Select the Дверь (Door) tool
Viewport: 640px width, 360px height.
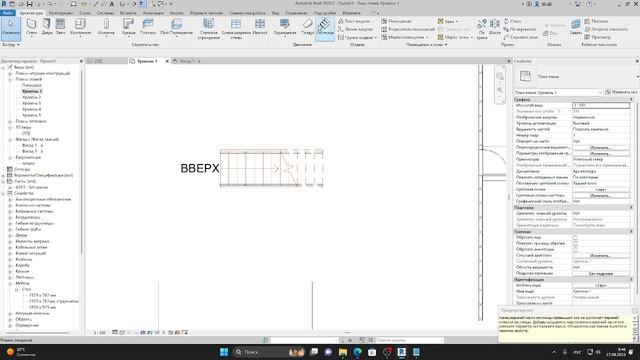(x=47, y=27)
